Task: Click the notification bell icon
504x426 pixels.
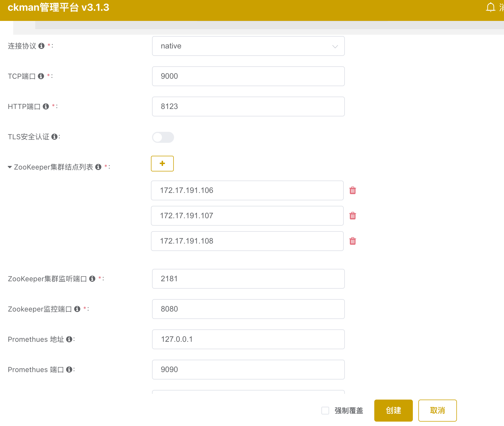Action: [491, 7]
